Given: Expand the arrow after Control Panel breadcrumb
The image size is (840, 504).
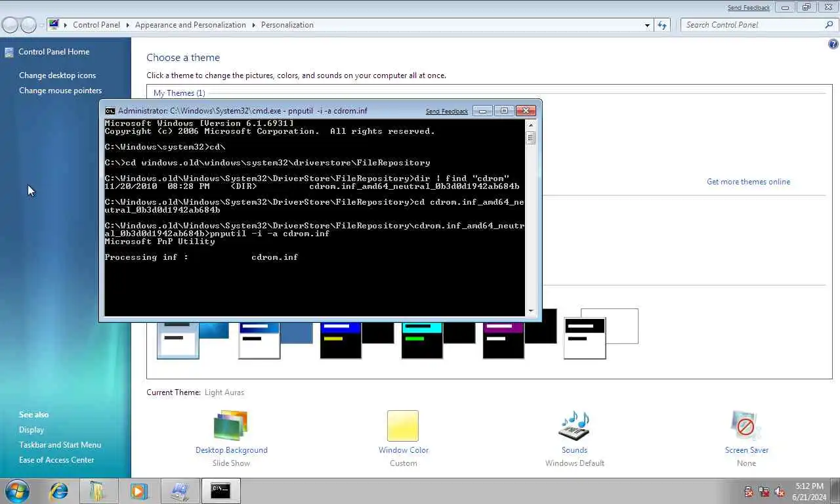Looking at the screenshot, I should [127, 25].
